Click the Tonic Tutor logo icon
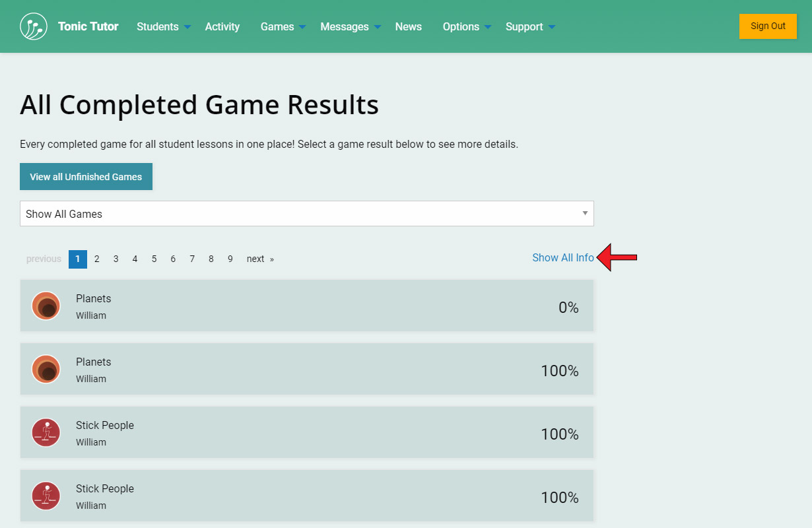This screenshot has height=528, width=812. (34, 26)
